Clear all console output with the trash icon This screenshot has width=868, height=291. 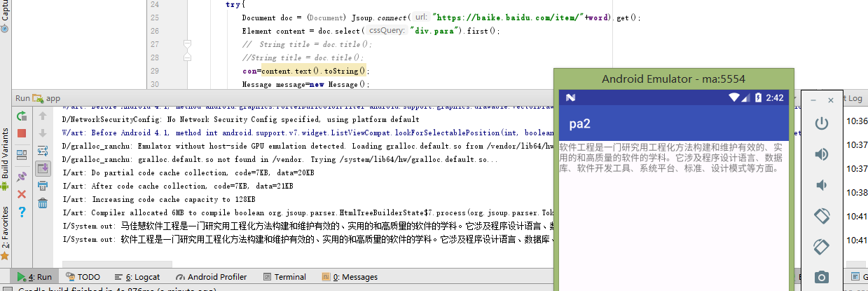(42, 203)
